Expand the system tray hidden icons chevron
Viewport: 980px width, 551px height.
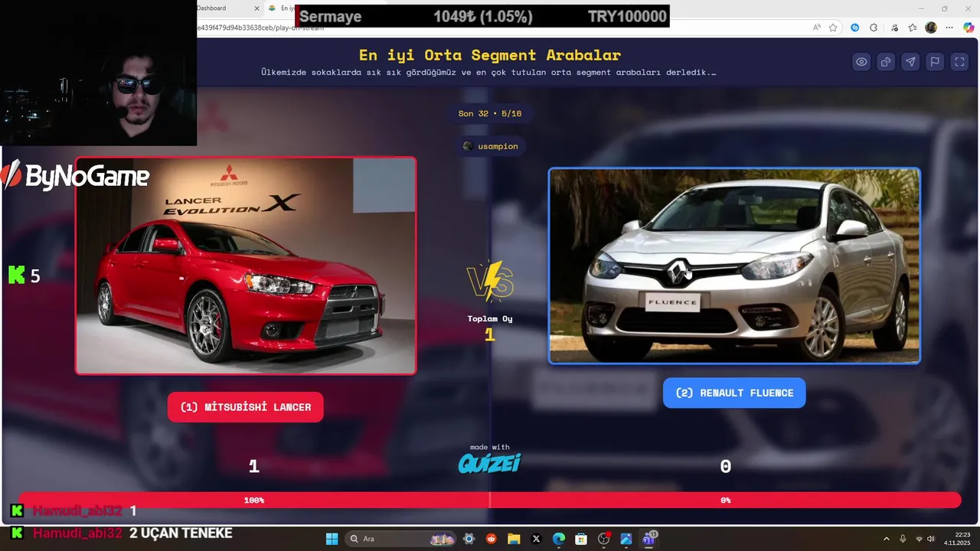pyautogui.click(x=887, y=539)
